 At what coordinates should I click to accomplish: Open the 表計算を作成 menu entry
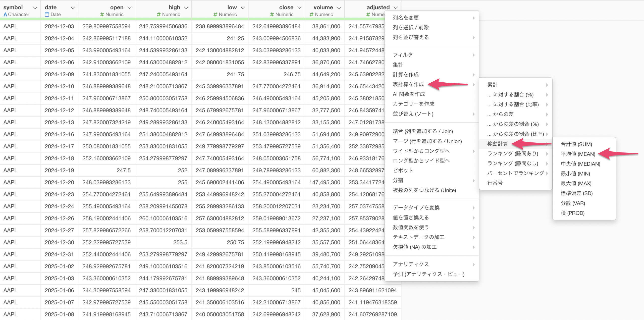(x=408, y=84)
